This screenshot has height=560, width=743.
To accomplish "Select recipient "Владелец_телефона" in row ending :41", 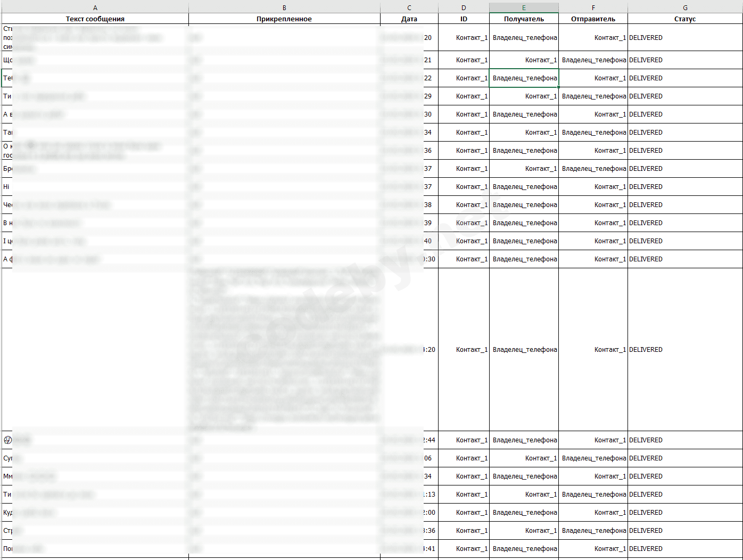I will click(x=525, y=549).
